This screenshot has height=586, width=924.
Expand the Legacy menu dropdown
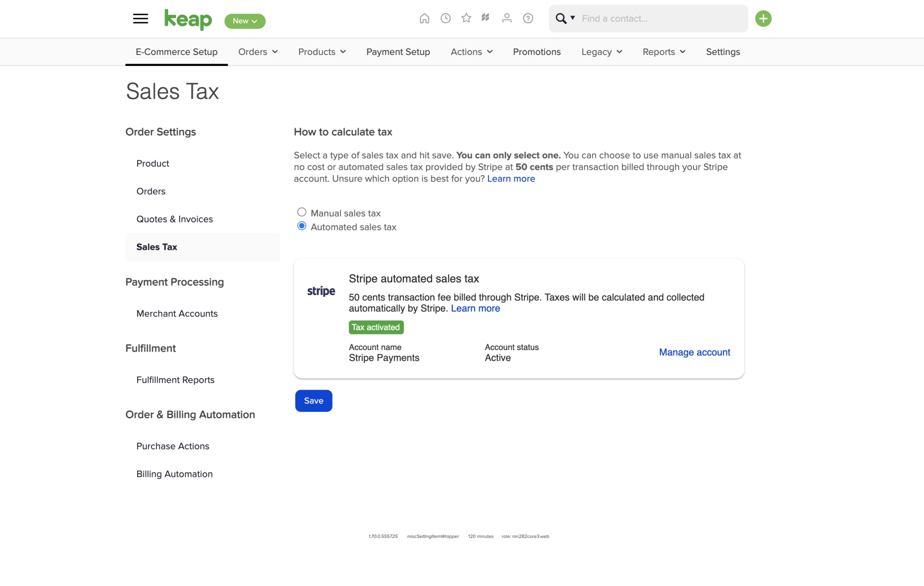tap(602, 52)
